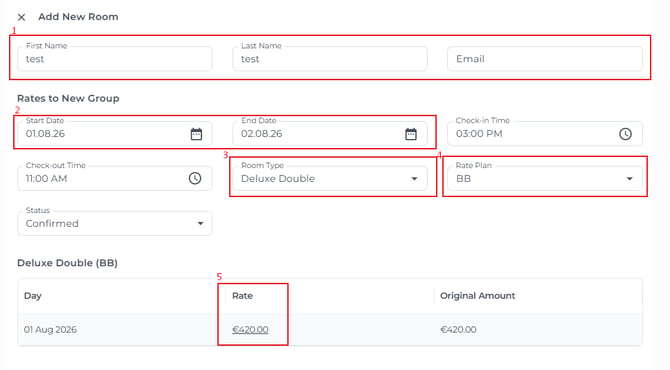The image size is (670, 370).
Task: Open the Check-out Time clock picker
Action: pyautogui.click(x=195, y=179)
